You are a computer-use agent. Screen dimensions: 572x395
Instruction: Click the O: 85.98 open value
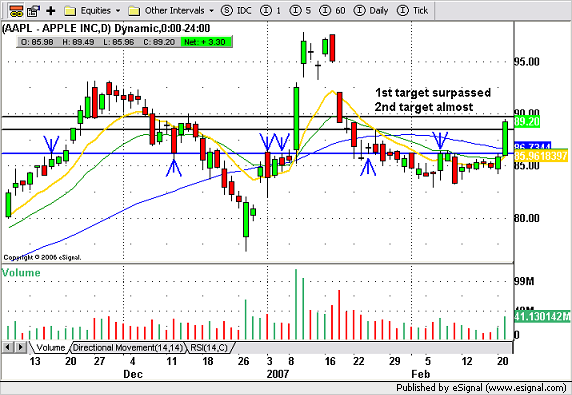(37, 42)
